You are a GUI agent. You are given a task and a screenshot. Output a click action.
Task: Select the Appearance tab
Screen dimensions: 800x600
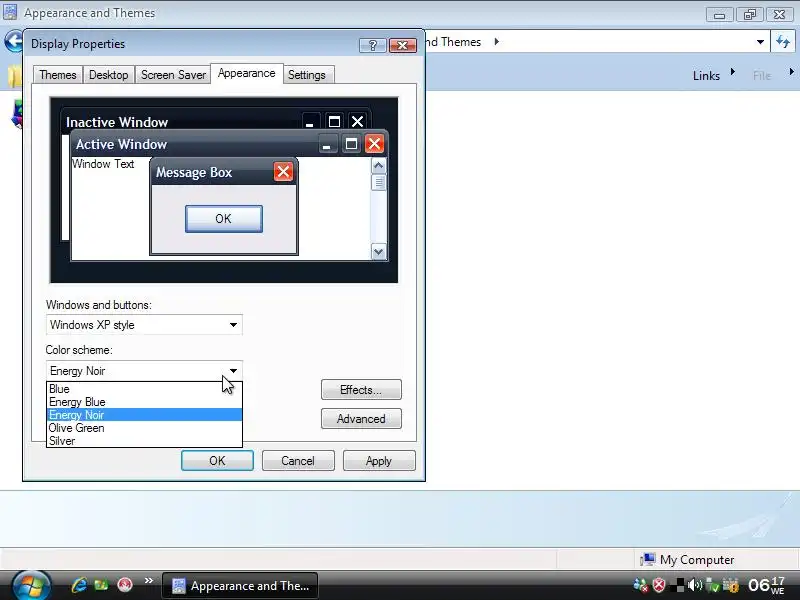tap(246, 73)
